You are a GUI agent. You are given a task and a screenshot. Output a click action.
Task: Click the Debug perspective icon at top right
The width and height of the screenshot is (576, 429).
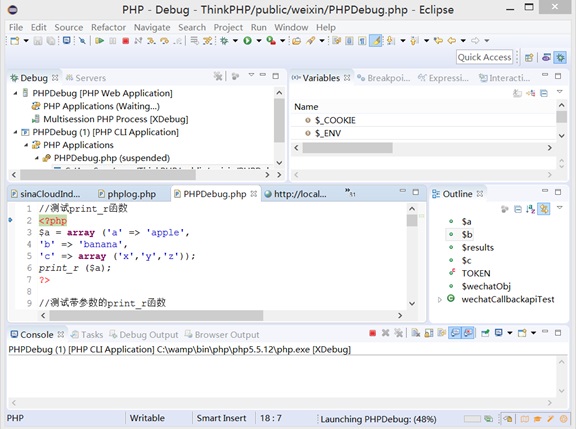(x=560, y=58)
